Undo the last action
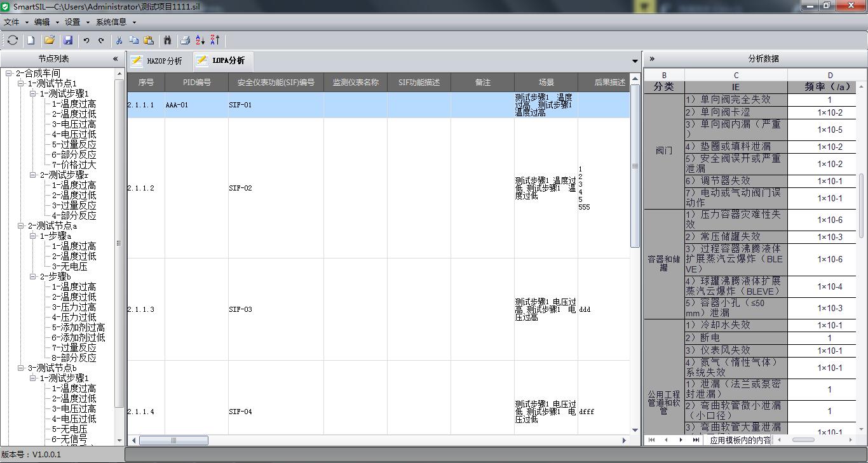Image resolution: width=868 pixels, height=463 pixels. click(x=86, y=40)
